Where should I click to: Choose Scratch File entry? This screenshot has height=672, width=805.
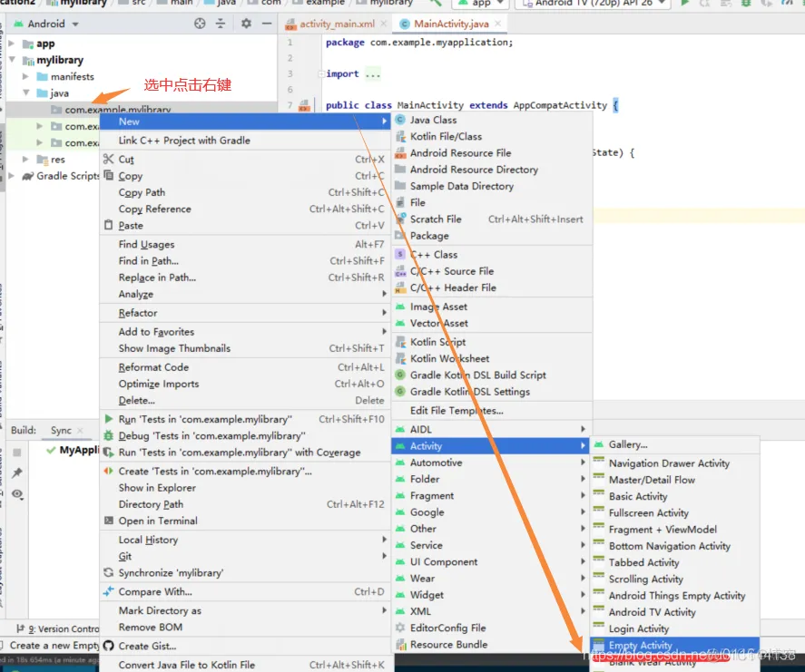[492, 219]
